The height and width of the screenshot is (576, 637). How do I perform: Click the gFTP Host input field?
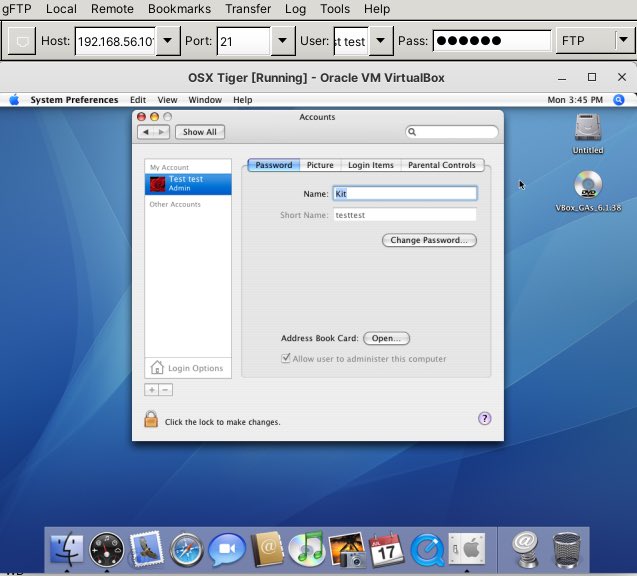(x=115, y=41)
